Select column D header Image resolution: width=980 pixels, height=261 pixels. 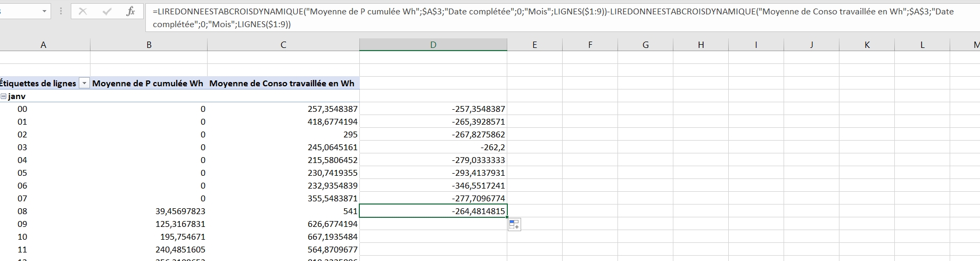pyautogui.click(x=433, y=45)
